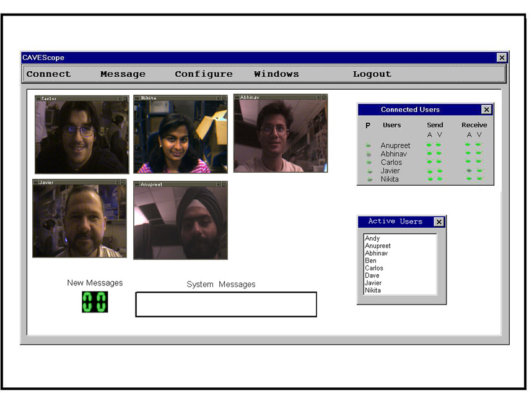Select Abhinav's video window
This screenshot has width=532, height=393.
point(281,133)
